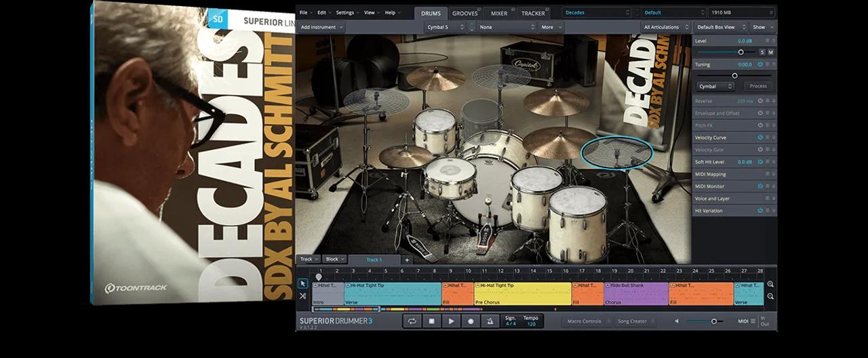Switch to the GROOVES tab
The height and width of the screenshot is (358, 868).
tap(465, 13)
